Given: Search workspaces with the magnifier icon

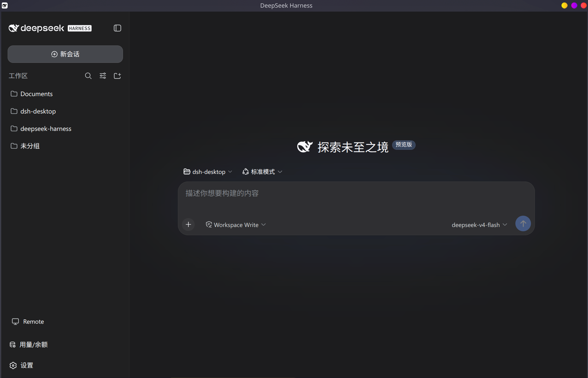Looking at the screenshot, I should [x=88, y=76].
